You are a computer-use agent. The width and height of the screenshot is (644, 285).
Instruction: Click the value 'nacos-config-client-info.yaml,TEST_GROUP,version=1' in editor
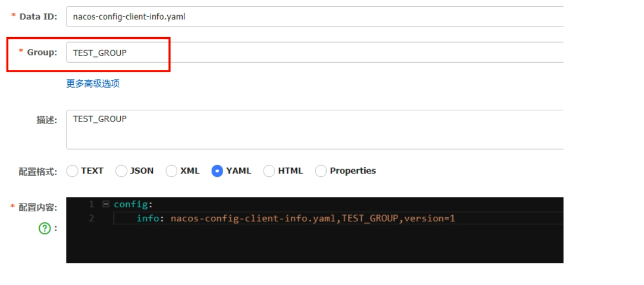[313, 218]
